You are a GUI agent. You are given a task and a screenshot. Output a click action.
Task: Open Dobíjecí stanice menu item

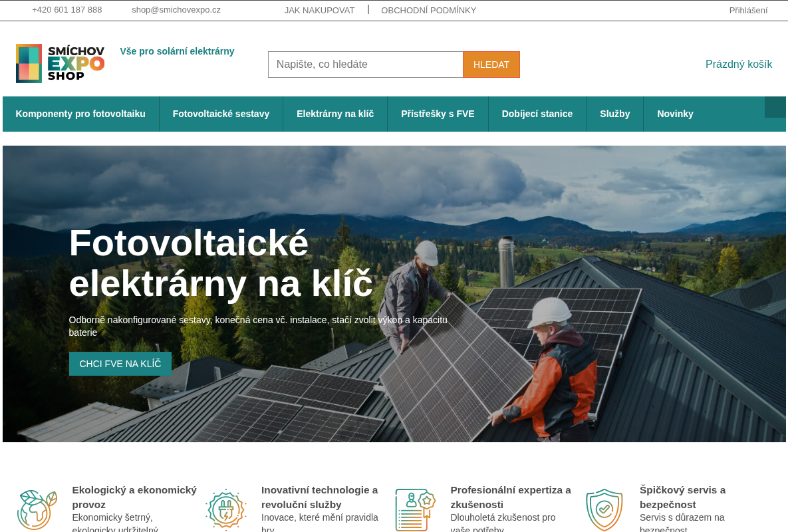coord(537,114)
